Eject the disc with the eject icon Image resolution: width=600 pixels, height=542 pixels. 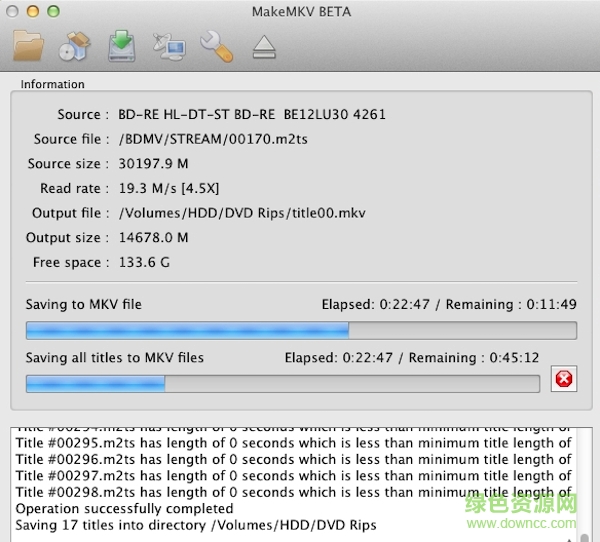coord(264,46)
